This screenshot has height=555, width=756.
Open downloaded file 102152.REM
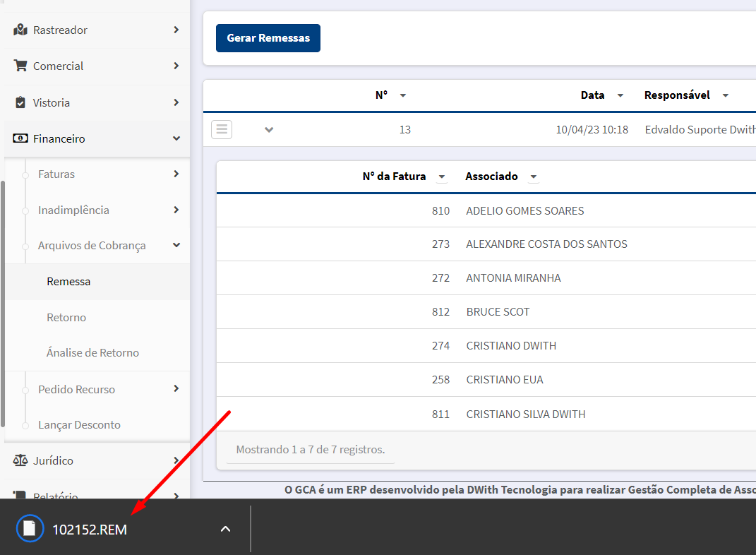point(90,530)
